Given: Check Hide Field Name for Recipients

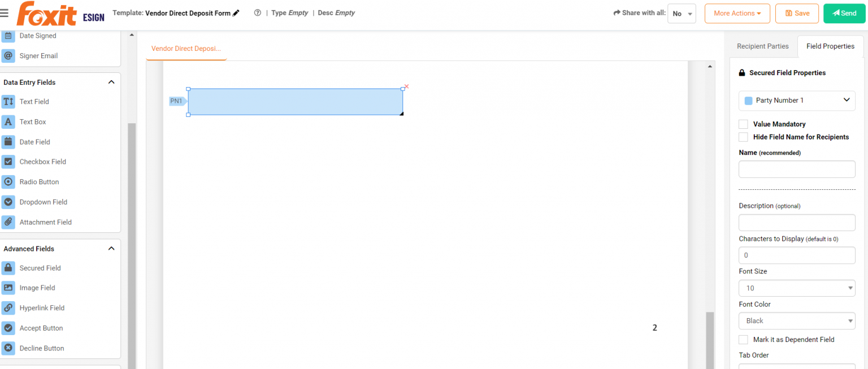Looking at the screenshot, I should [x=743, y=137].
